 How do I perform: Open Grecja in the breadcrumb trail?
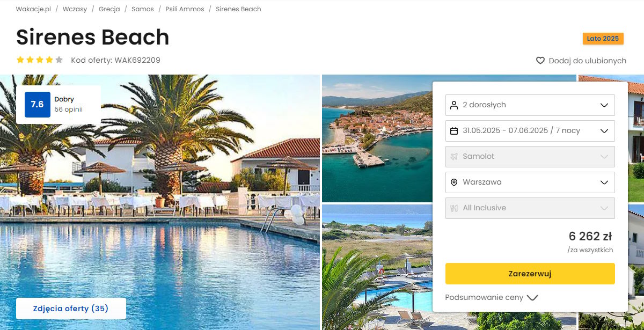(109, 9)
